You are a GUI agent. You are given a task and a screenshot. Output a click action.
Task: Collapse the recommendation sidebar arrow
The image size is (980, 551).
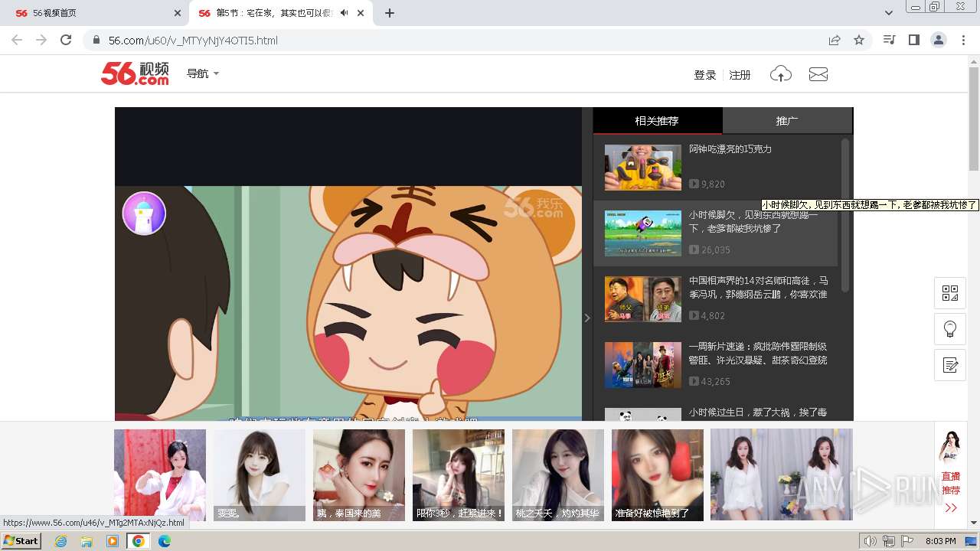[587, 318]
